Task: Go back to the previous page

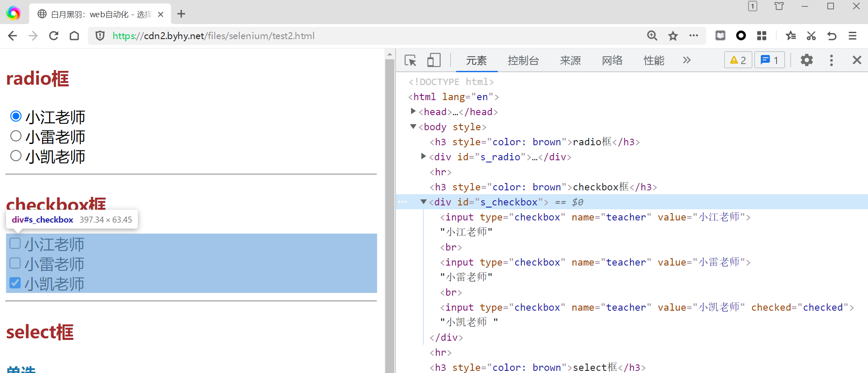Action: pos(12,36)
